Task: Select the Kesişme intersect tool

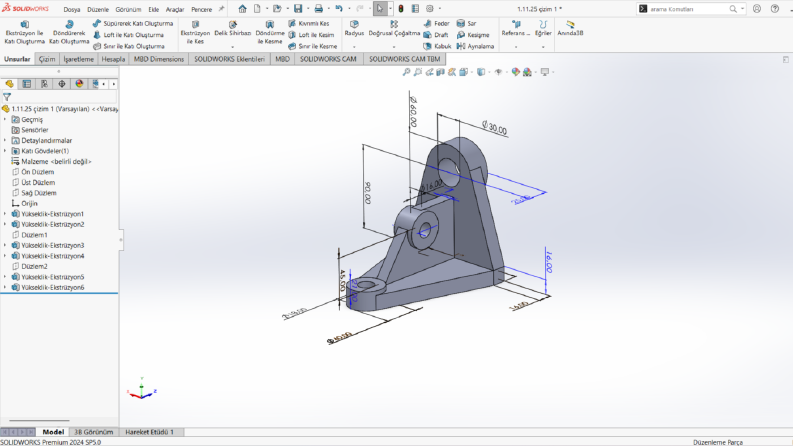Action: 473,35
